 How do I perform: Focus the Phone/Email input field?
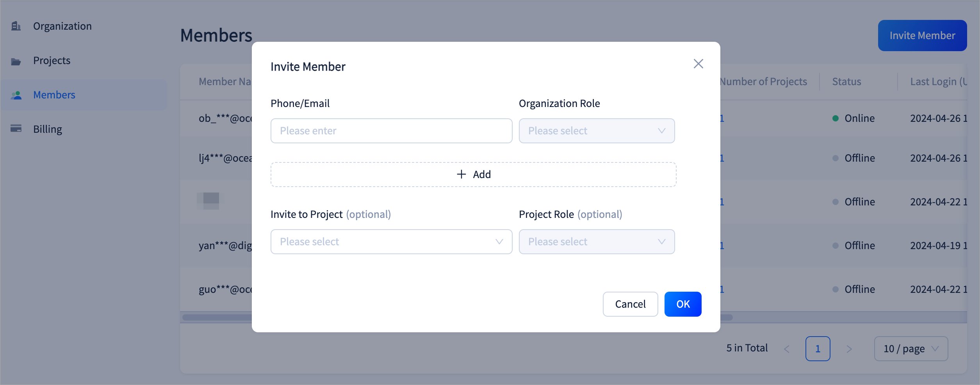coord(391,131)
